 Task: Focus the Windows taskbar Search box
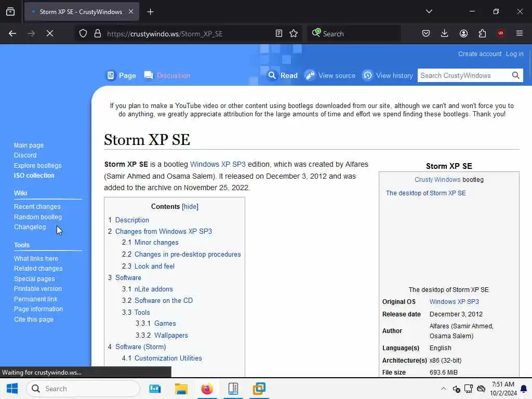coord(83,389)
